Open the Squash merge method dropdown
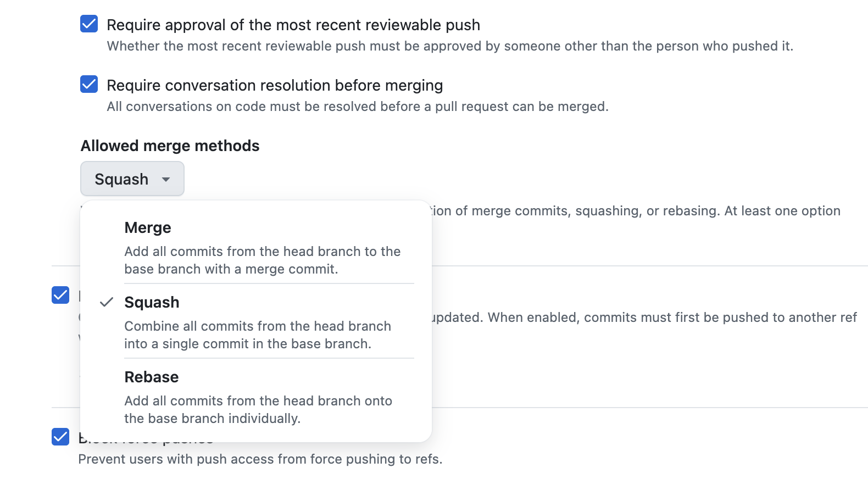868x479 pixels. (x=132, y=179)
